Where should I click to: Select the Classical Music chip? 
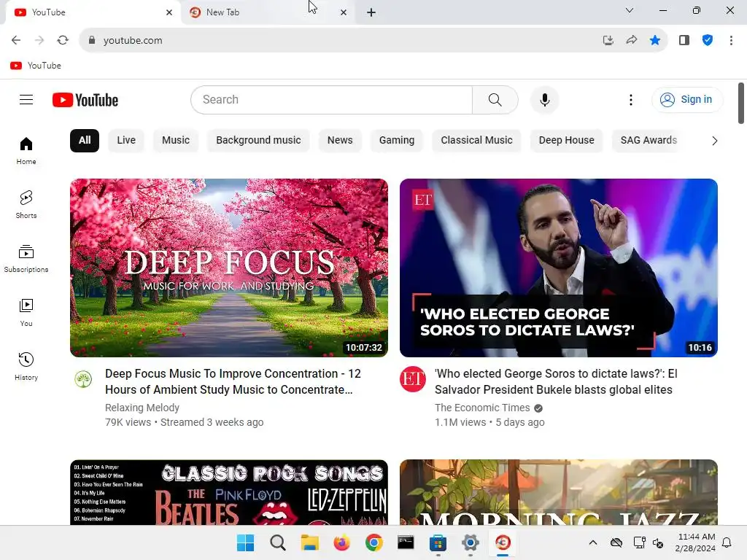(x=476, y=141)
